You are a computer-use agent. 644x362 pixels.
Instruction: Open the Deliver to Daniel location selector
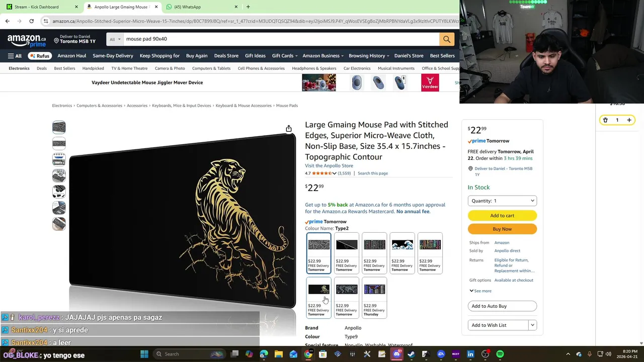point(74,39)
